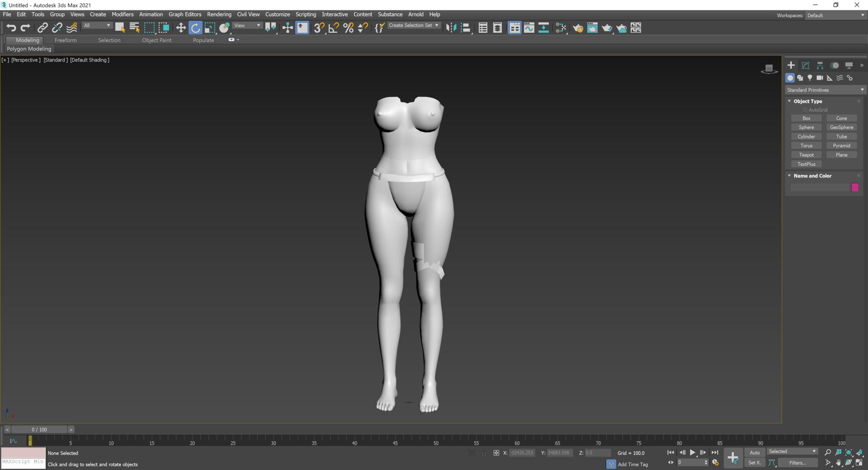Toggle Percent Snap on toolbar
Viewport: 868px width, 470px height.
coord(348,28)
